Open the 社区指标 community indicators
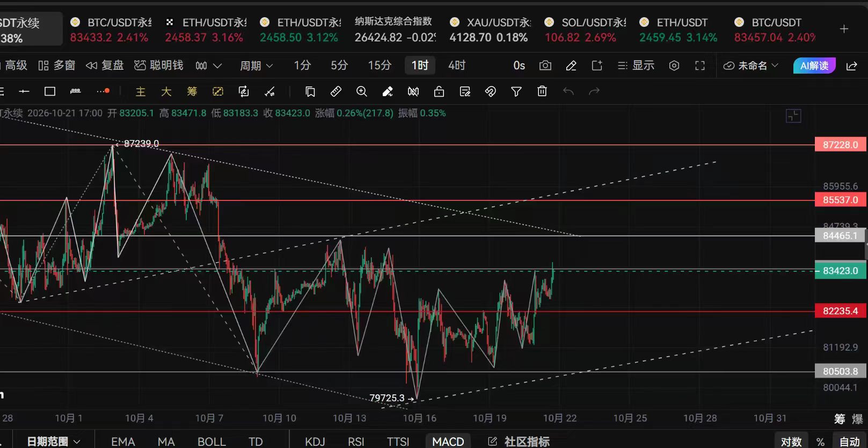Screen dimensions: 868x448 click(x=519, y=442)
